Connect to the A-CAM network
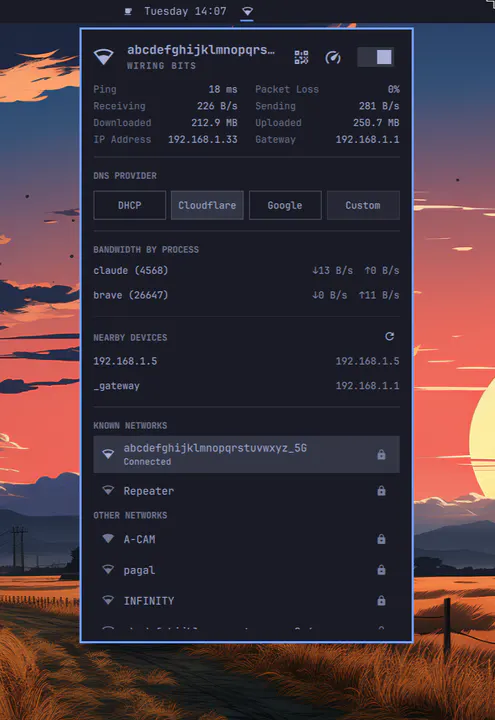Image resolution: width=495 pixels, height=720 pixels. click(246, 539)
